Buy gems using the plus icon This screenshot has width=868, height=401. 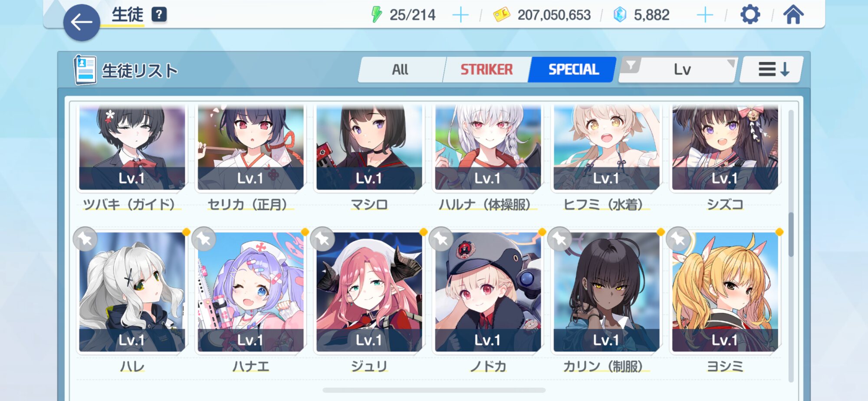(705, 15)
